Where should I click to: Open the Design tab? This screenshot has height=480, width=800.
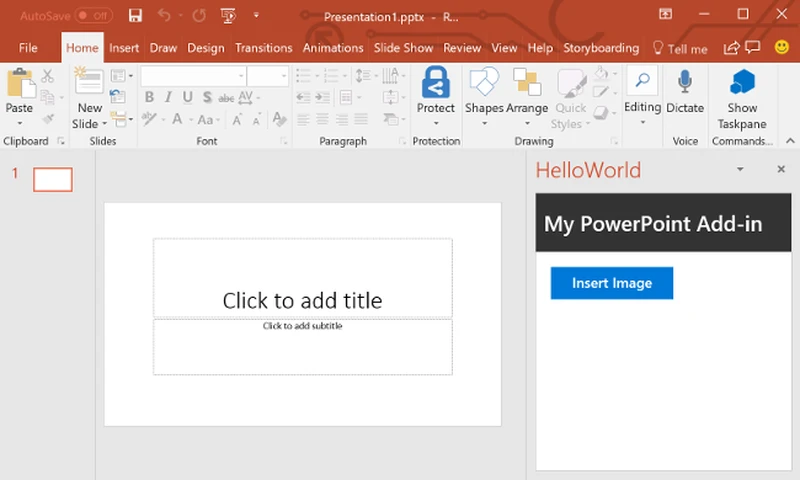206,48
